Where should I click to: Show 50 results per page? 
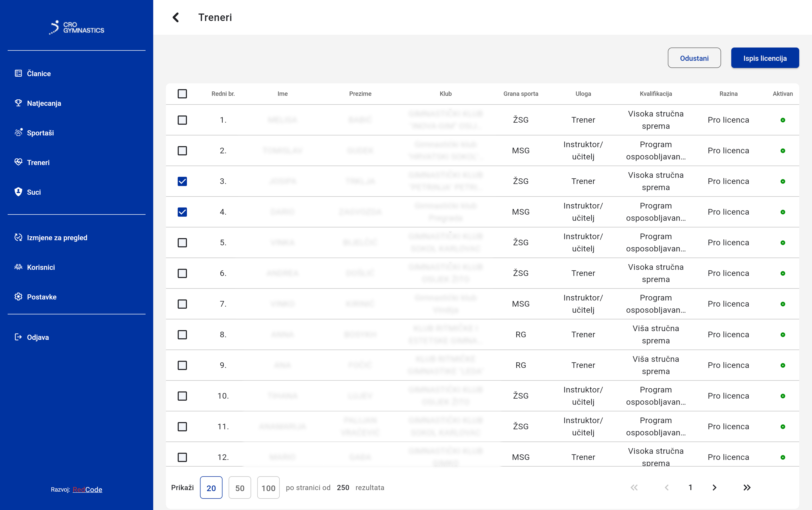tap(240, 488)
